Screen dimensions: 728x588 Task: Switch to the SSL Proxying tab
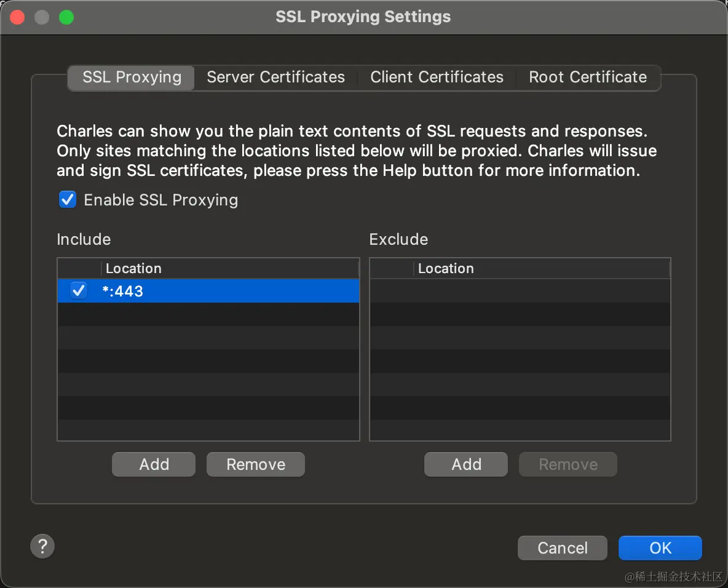click(132, 77)
